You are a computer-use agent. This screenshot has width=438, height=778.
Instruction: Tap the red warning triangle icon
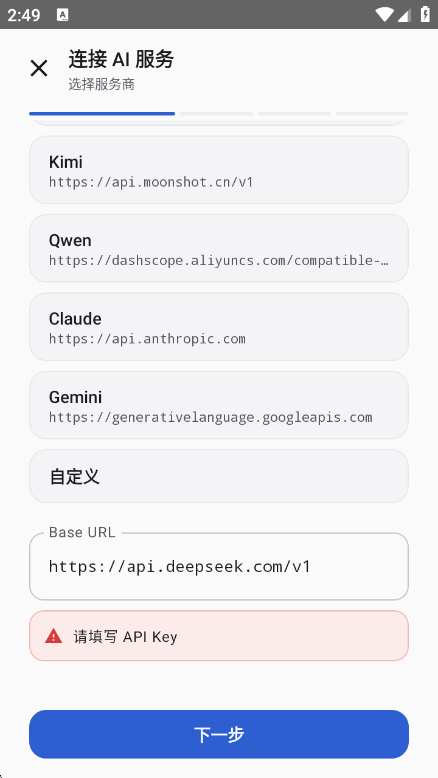pyautogui.click(x=53, y=636)
